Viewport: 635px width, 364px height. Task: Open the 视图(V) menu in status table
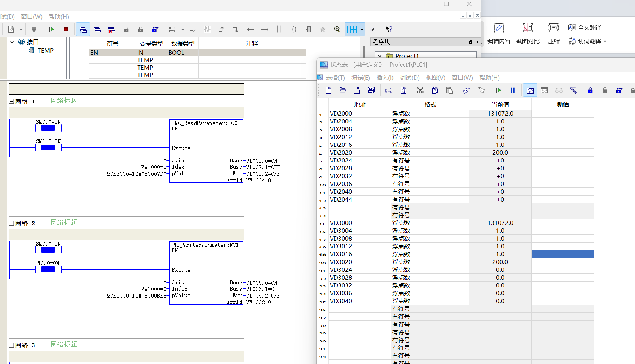[435, 77]
